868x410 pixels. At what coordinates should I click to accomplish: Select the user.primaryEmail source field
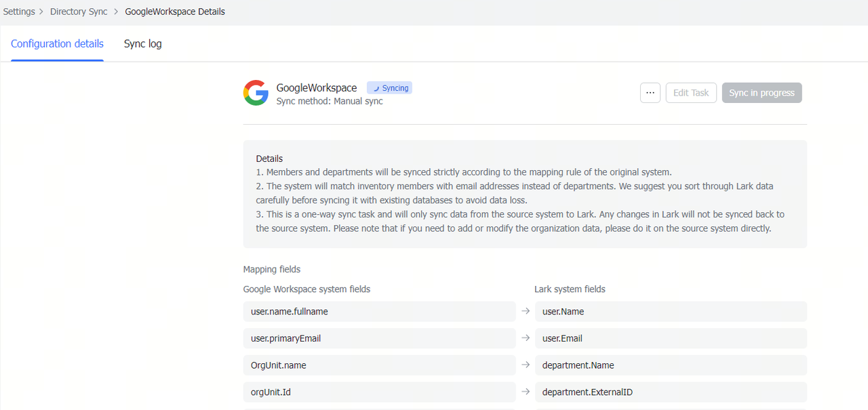tap(379, 338)
